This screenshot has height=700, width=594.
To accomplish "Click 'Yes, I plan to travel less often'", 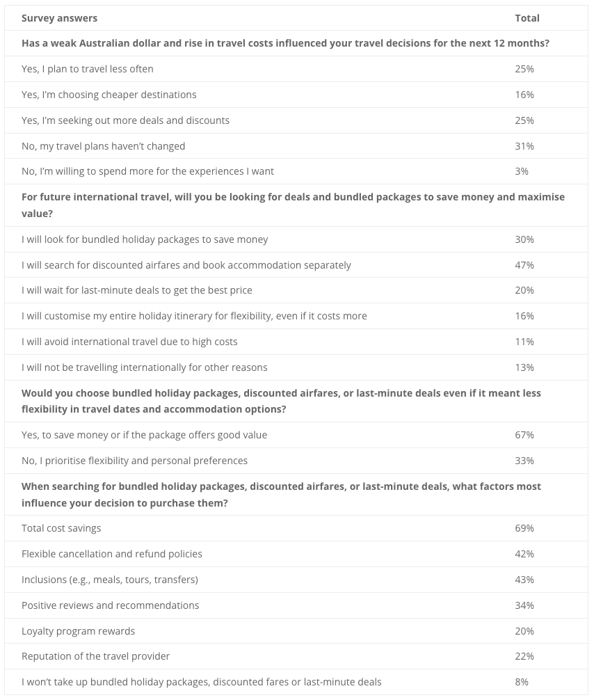I will [x=88, y=69].
